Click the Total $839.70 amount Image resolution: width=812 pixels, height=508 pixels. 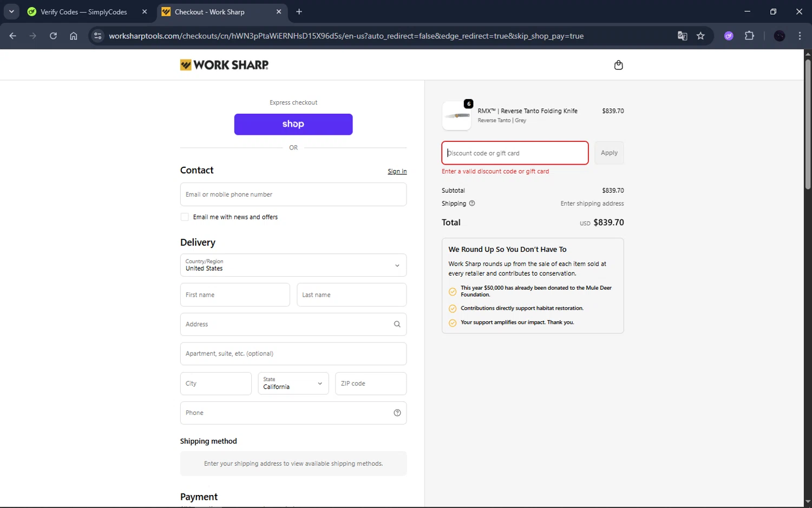tap(608, 223)
